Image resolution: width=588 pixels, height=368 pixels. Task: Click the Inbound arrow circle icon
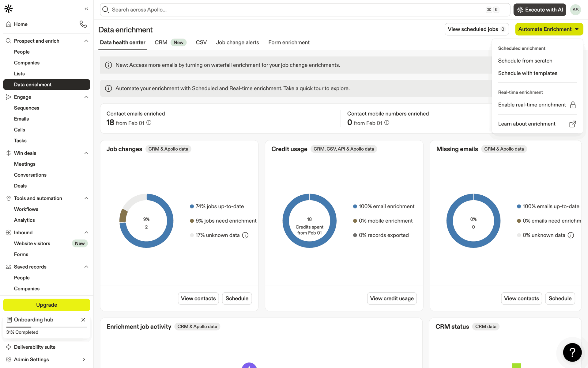click(9, 232)
